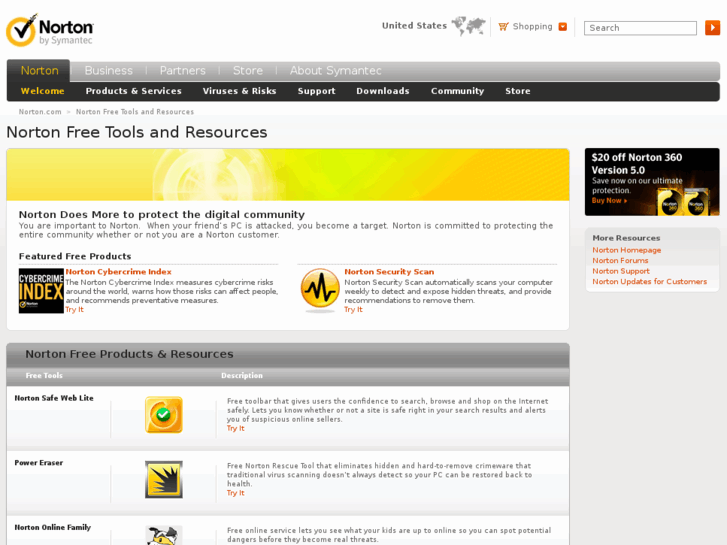Viewport: 727px width, 545px height.
Task: Open Norton Updates for Customers link
Action: click(649, 282)
